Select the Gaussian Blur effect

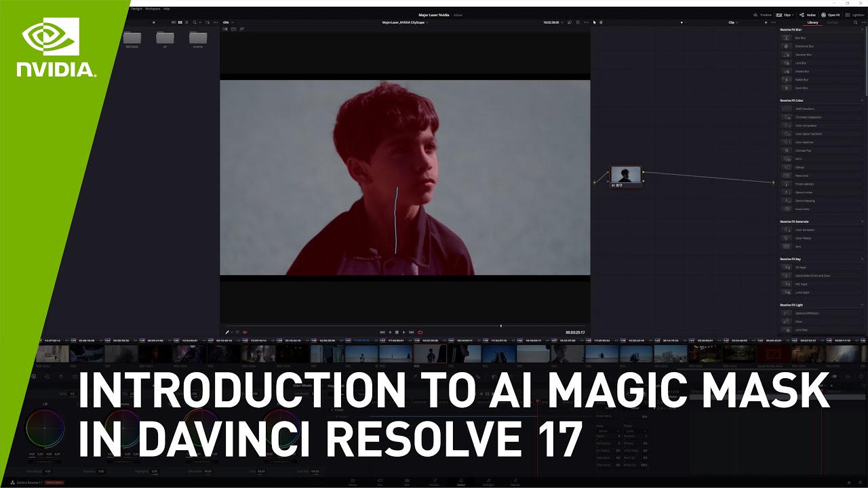pos(821,55)
